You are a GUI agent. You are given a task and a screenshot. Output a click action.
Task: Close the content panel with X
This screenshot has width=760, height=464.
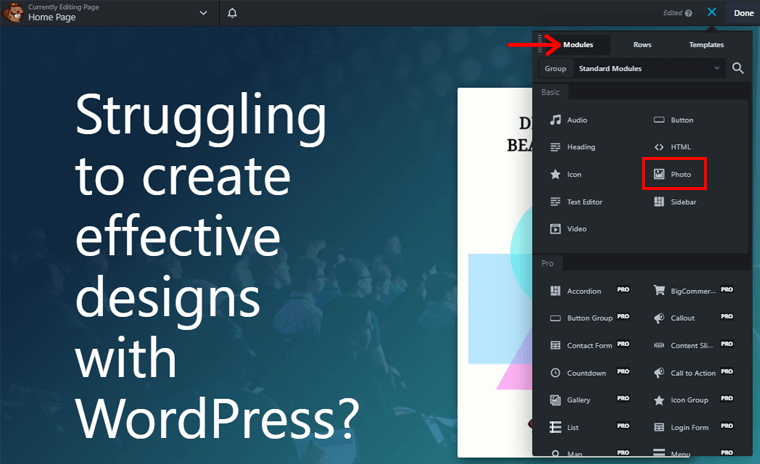pos(712,13)
